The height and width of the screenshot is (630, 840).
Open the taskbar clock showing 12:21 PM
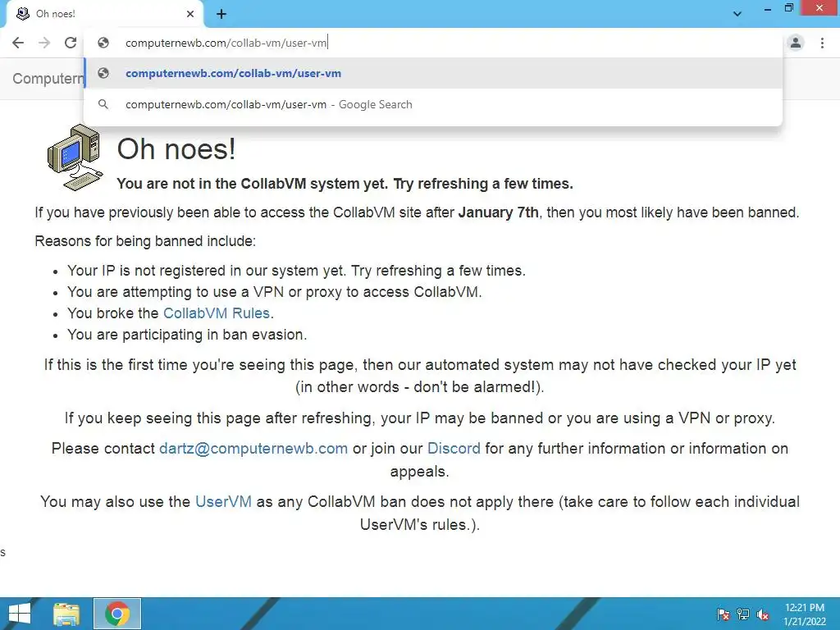pyautogui.click(x=805, y=614)
